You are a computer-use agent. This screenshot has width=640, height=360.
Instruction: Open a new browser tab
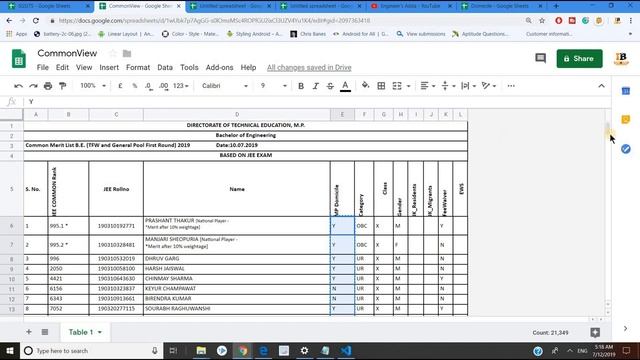pos(556,6)
